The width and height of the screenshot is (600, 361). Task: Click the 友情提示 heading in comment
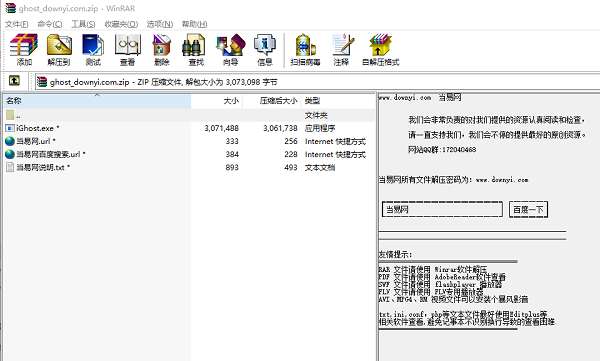coord(396,255)
